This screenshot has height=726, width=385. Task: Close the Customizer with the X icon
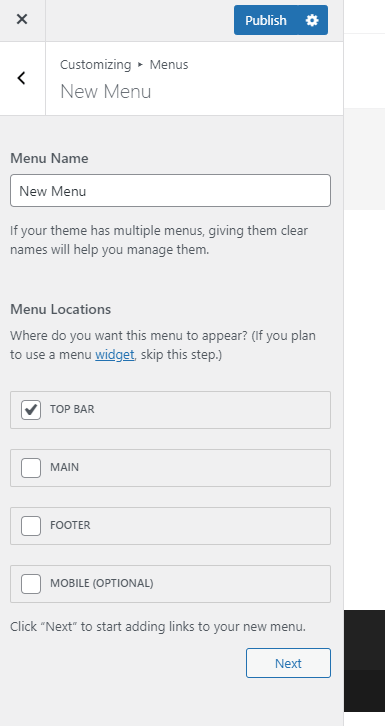point(22,19)
